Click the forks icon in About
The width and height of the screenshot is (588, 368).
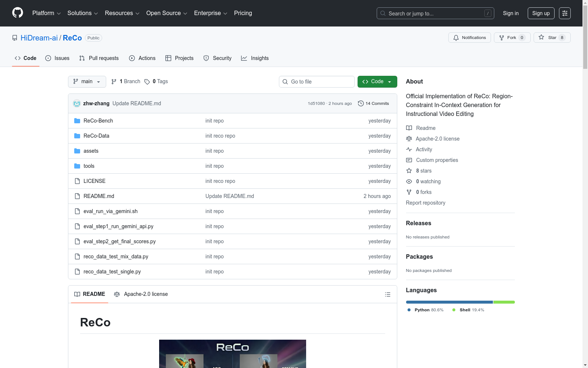409,192
